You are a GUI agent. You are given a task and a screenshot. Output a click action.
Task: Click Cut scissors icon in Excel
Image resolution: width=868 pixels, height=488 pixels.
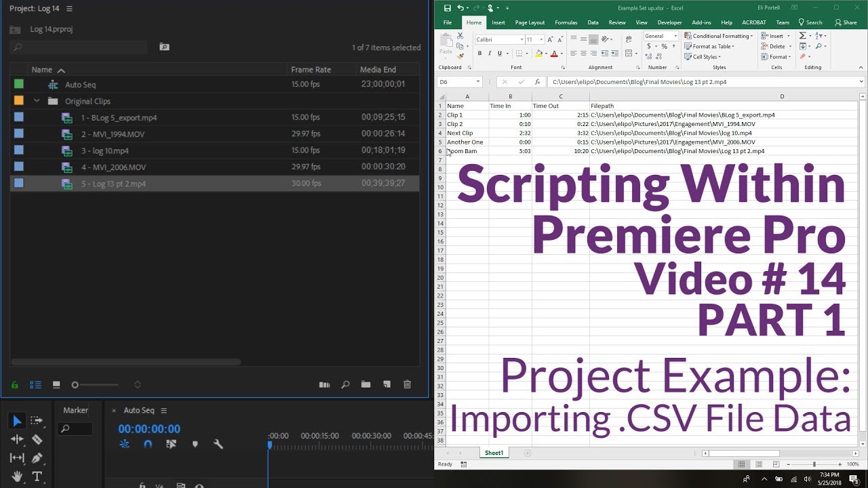[x=460, y=35]
